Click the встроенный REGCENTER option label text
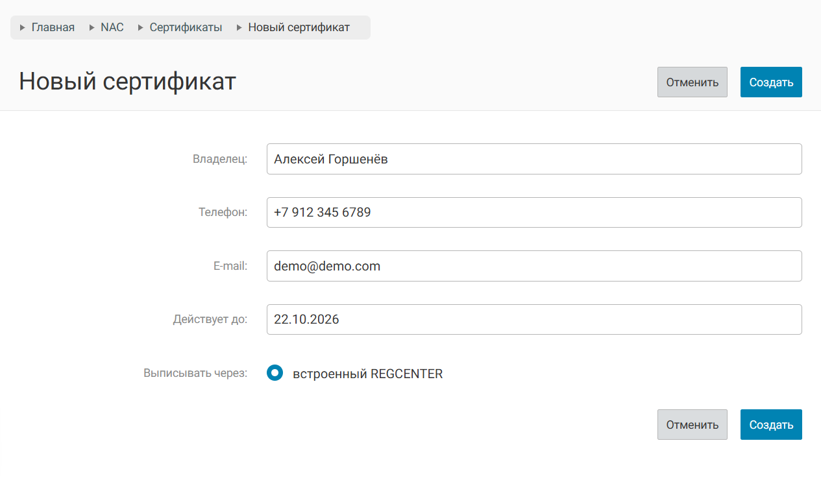Screen dimensions: 821x504 coord(367,374)
